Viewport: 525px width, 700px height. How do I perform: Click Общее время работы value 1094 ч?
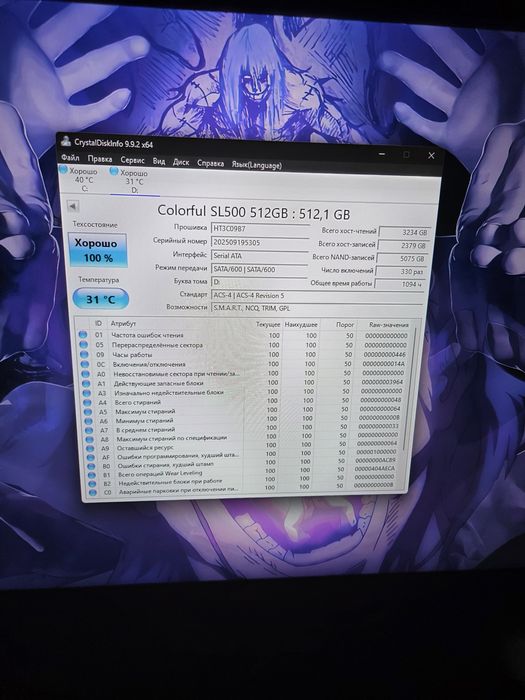tap(400, 284)
